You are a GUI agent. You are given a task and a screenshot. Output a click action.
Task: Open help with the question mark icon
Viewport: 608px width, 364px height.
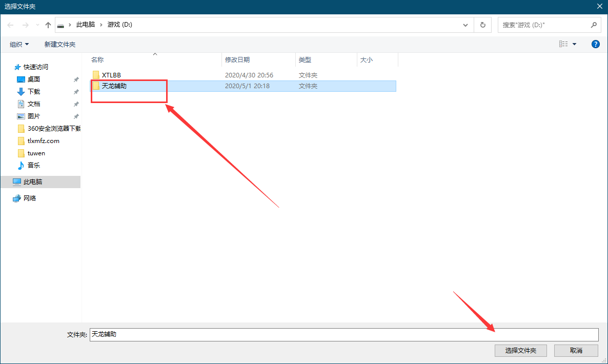tap(596, 44)
